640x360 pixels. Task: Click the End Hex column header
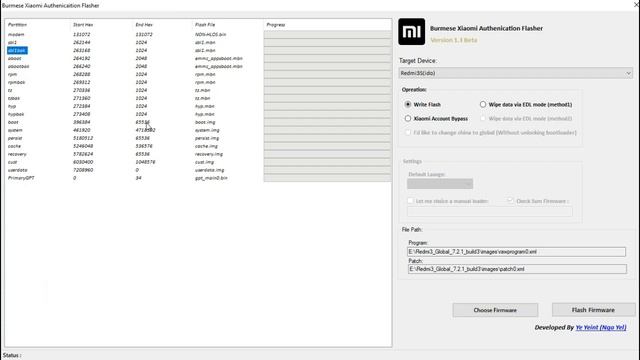click(144, 25)
